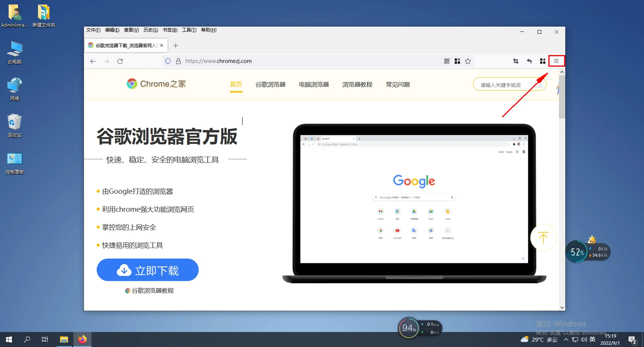Click the volume icon in tray
Viewport: 644px width, 347px height.
click(x=584, y=340)
